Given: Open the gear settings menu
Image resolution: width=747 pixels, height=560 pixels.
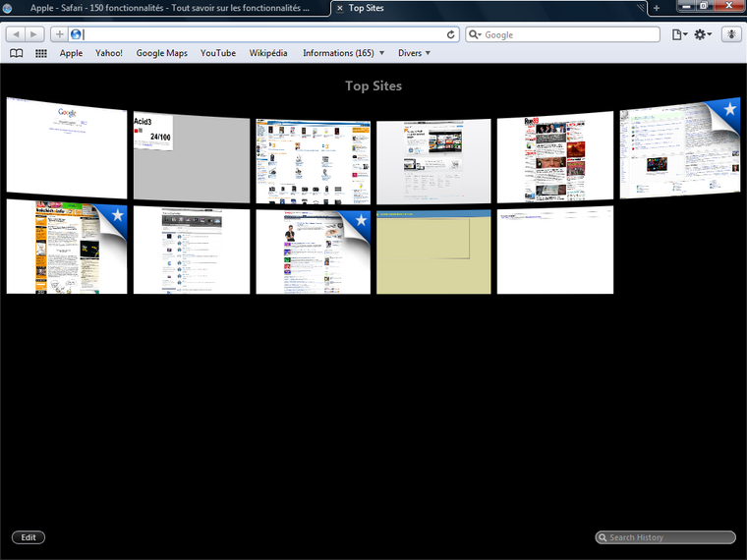Looking at the screenshot, I should (x=703, y=34).
